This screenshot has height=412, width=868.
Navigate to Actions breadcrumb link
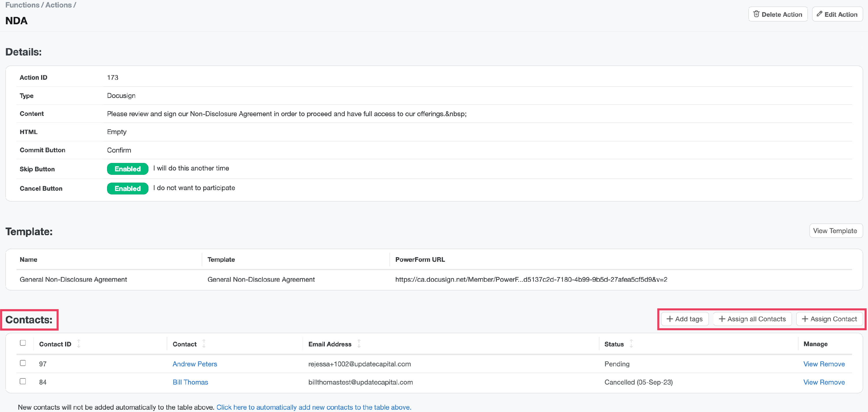point(58,5)
